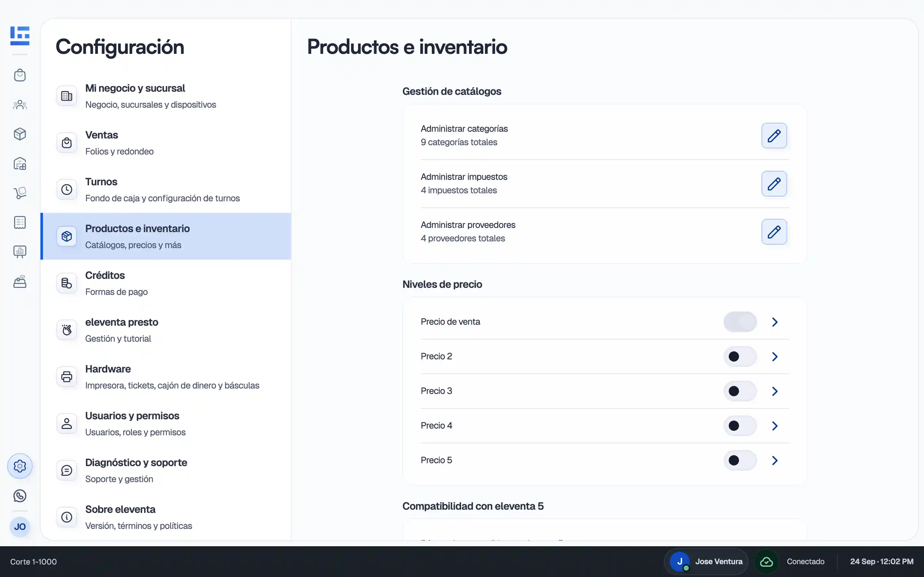This screenshot has height=577, width=924.
Task: Click the WhatsApp phone icon in sidebar
Action: click(20, 496)
